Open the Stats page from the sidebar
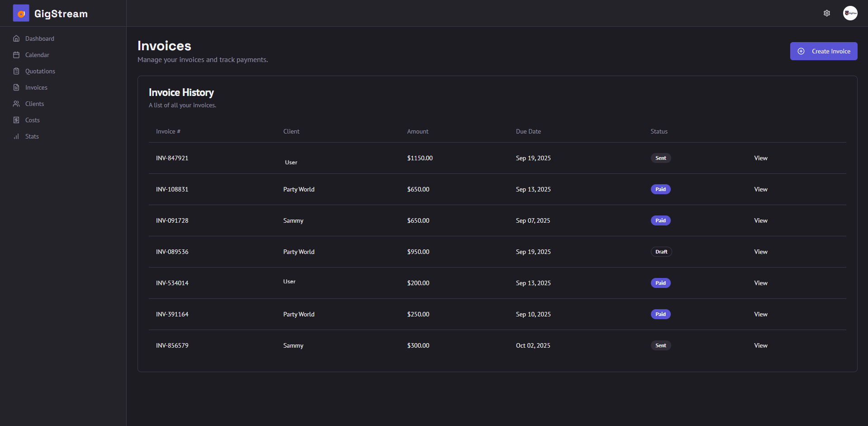The width and height of the screenshot is (868, 426). [x=31, y=136]
